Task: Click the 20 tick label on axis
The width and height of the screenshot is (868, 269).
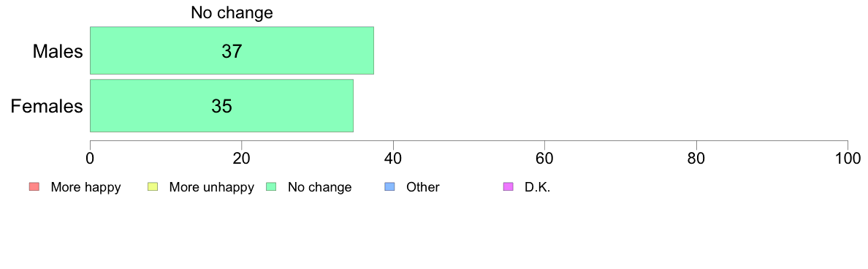Action: coord(241,158)
